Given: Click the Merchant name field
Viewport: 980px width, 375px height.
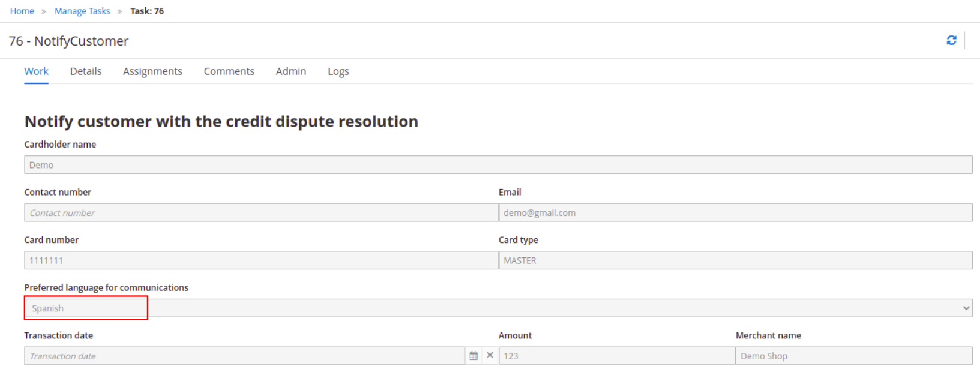Looking at the screenshot, I should tap(853, 356).
